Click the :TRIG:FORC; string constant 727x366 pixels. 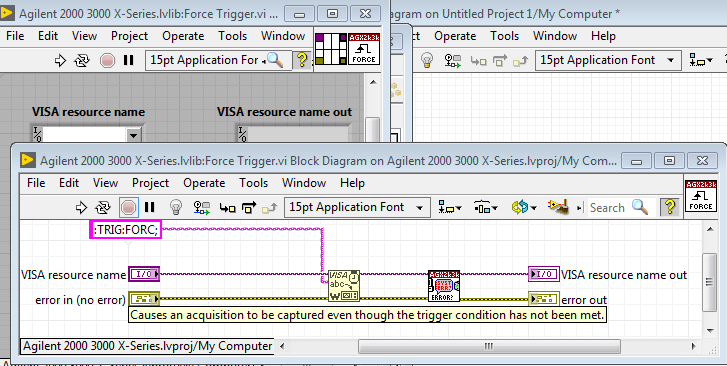coord(125,230)
